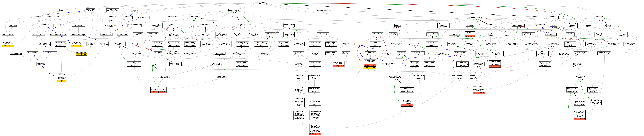Select the 'gamete generation' node
Screen dimensions: 644x136
(107, 34)
